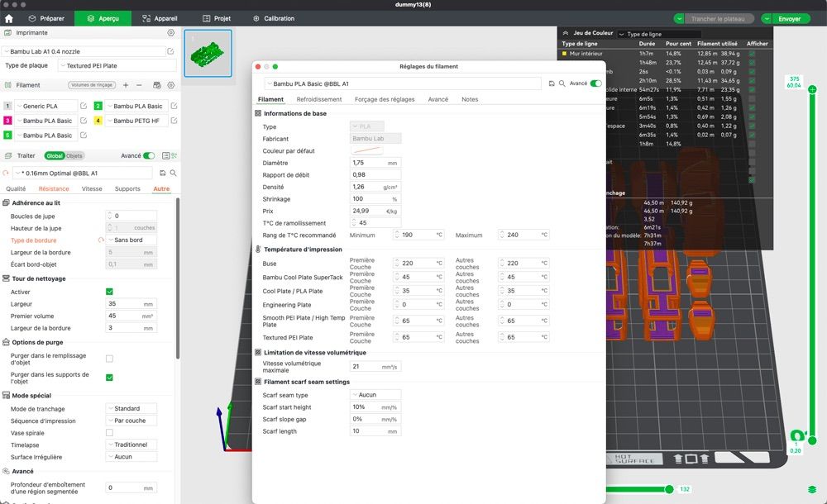827x504 pixels.
Task: Open the filament preset dropdown in dialog
Action: pyautogui.click(x=403, y=83)
